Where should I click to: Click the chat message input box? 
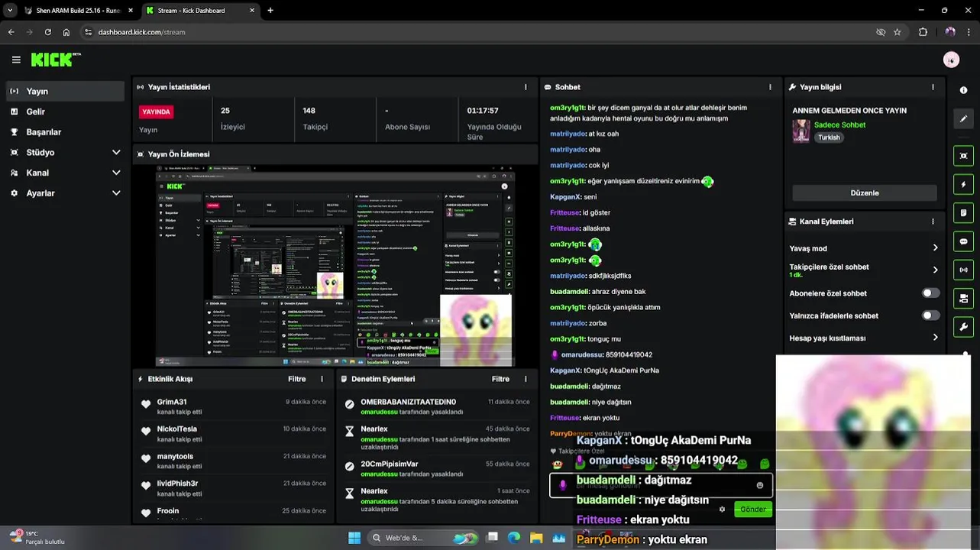[661, 485]
